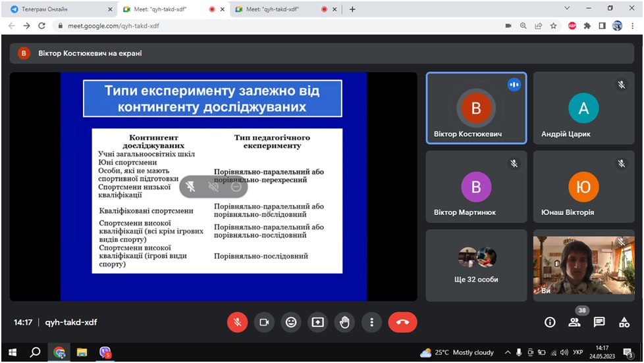Show the participants people panel
The width and height of the screenshot is (644, 363).
point(575,322)
